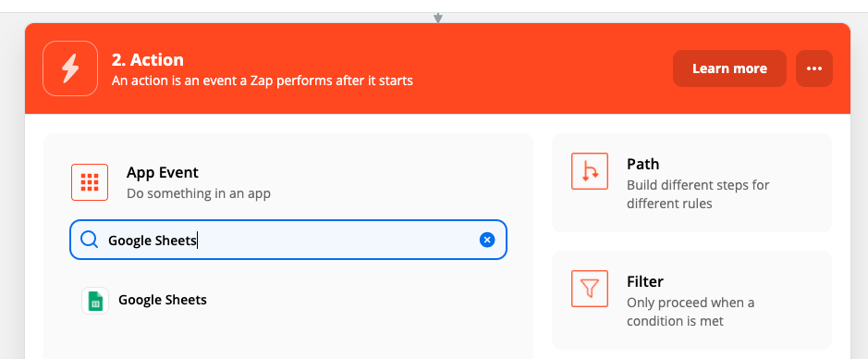This screenshot has width=868, height=359.
Task: Click the App Event heading
Action: tap(162, 172)
